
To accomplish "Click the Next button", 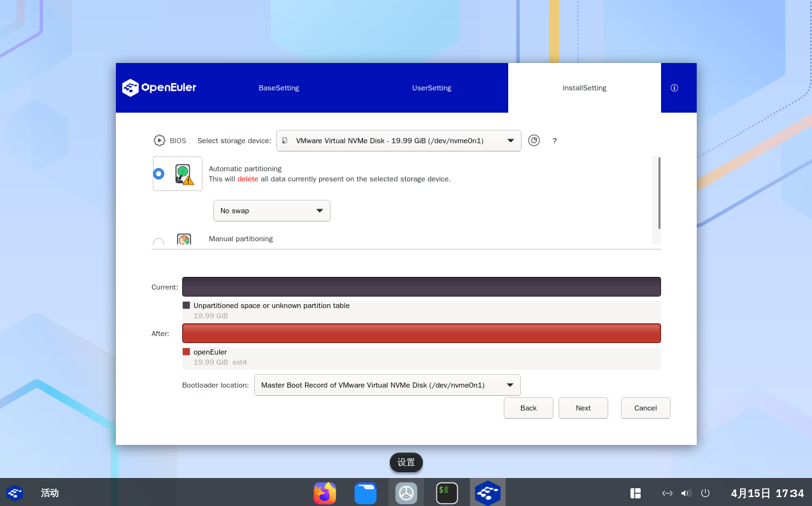I will [583, 408].
